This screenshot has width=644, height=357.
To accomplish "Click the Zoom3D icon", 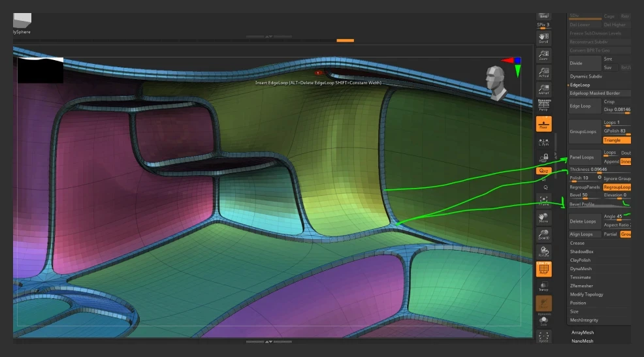I will [x=543, y=235].
